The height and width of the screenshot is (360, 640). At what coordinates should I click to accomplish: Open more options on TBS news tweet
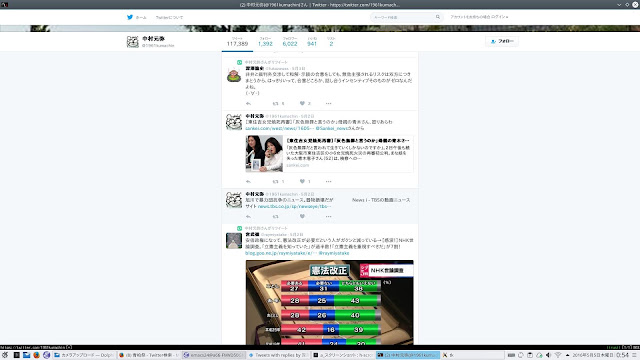pos(329,216)
